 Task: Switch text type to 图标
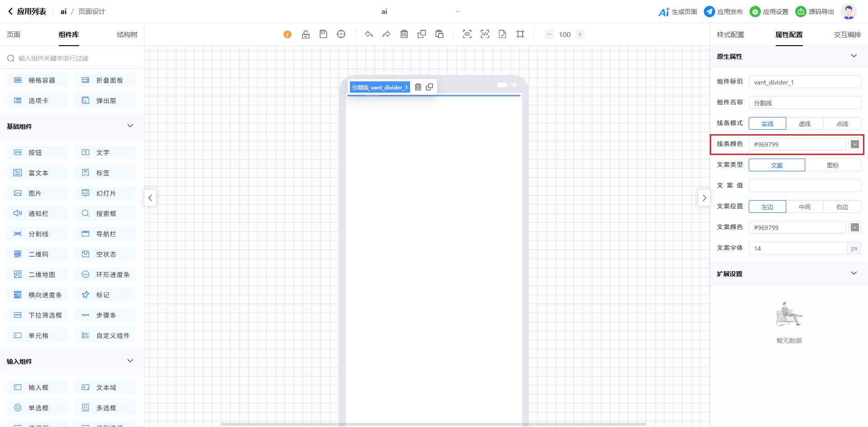click(x=832, y=165)
